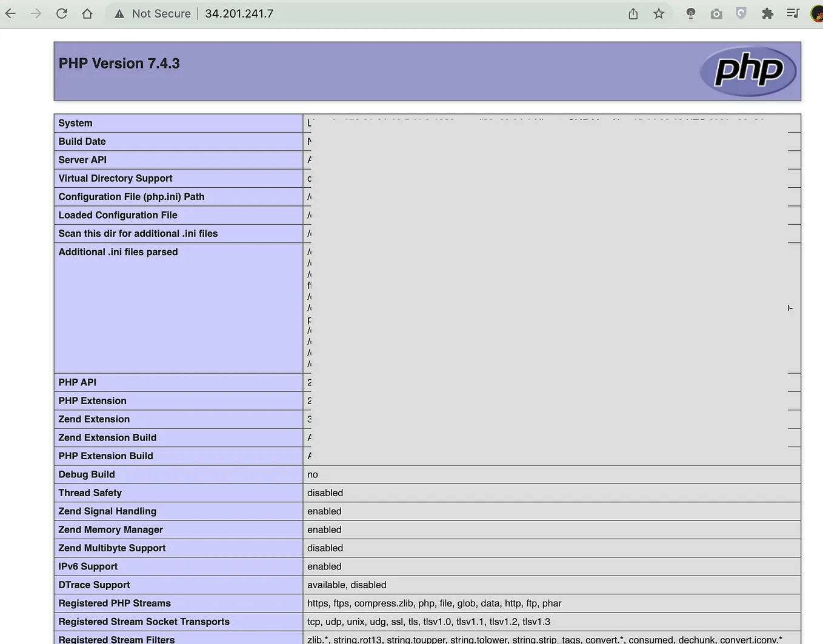This screenshot has height=644, width=823.
Task: Click the Debug Build value no
Action: [313, 474]
